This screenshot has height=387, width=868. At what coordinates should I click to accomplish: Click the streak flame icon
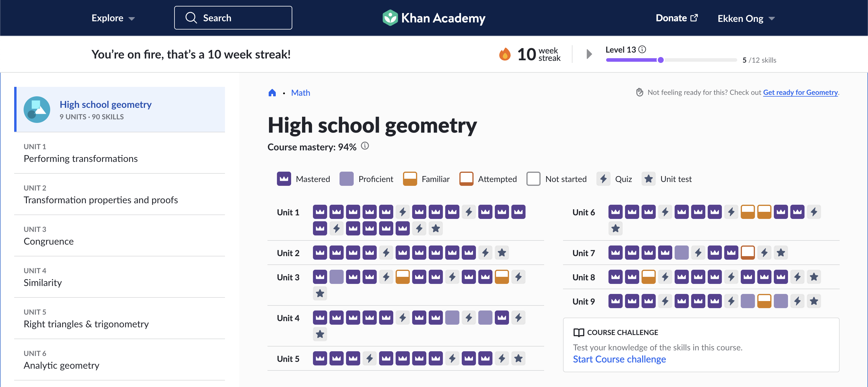coord(505,54)
